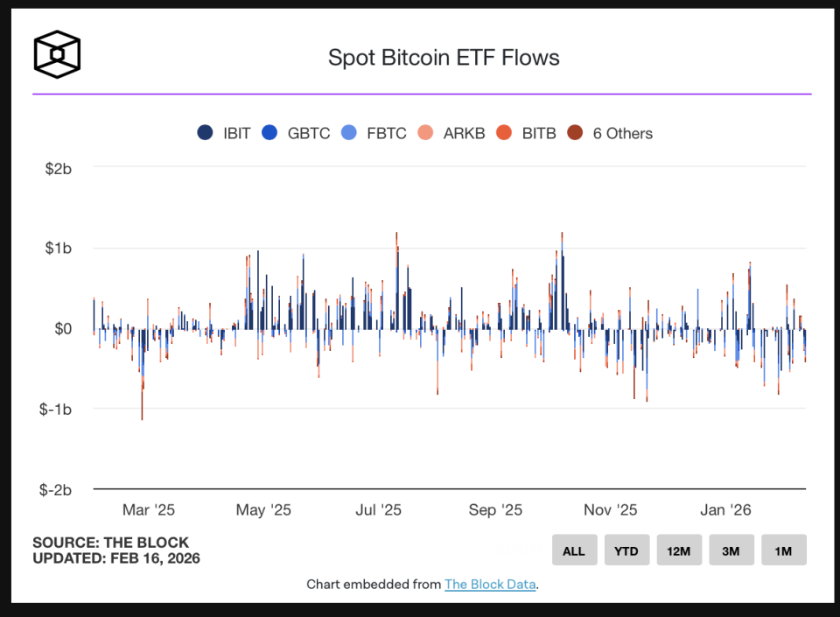This screenshot has height=617, width=840.
Task: Hide the GBTC series via its label
Action: tap(309, 134)
